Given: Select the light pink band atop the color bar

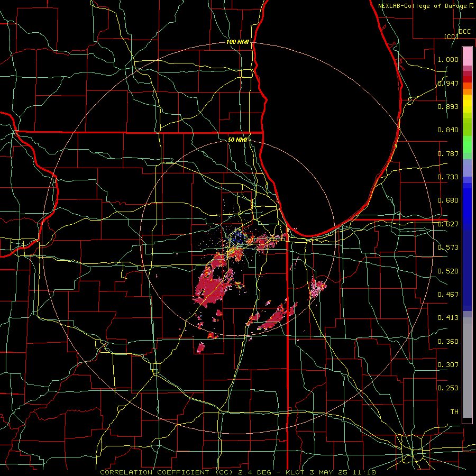Looking at the screenshot, I should (x=467, y=56).
